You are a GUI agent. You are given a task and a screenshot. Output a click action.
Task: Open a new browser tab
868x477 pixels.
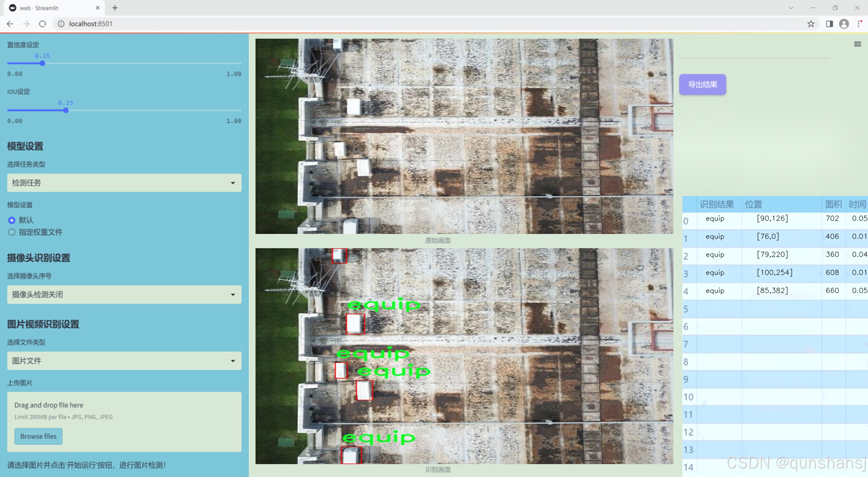tap(115, 8)
